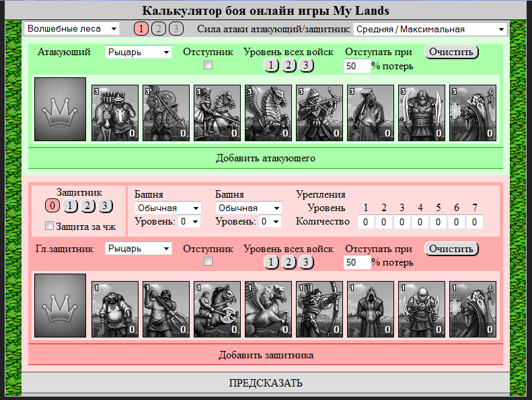Click defender longbow archer unit
Screen dimensions: 532x400
[x=319, y=309]
